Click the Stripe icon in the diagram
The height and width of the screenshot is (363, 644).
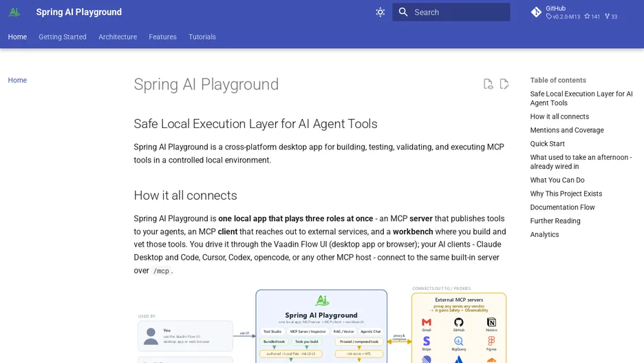(427, 341)
